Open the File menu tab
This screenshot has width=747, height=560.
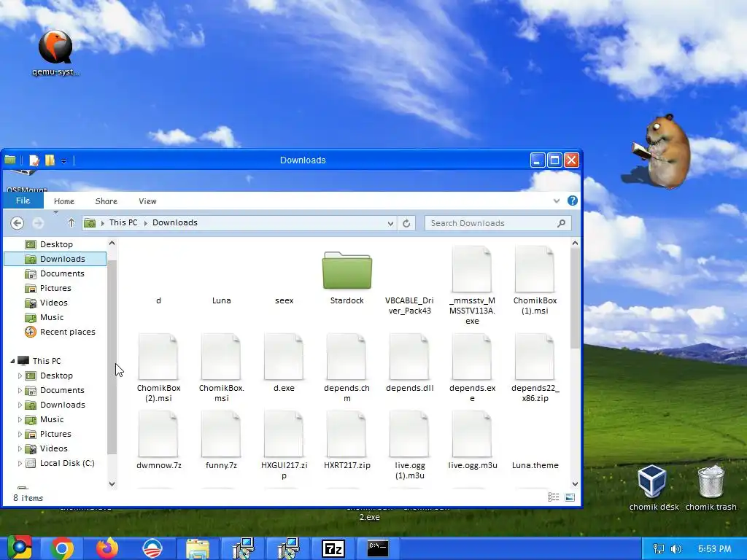point(23,201)
